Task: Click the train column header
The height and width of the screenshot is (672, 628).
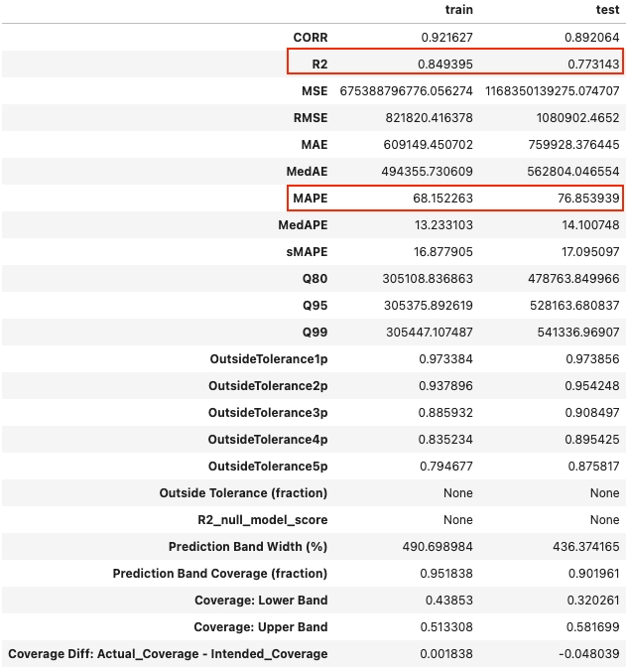Action: 457,10
